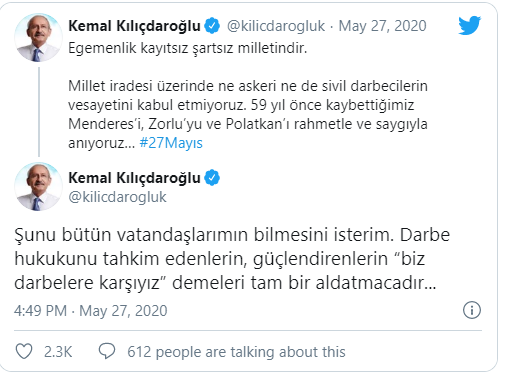Click verified badge on the main tweet

pyautogui.click(x=212, y=178)
